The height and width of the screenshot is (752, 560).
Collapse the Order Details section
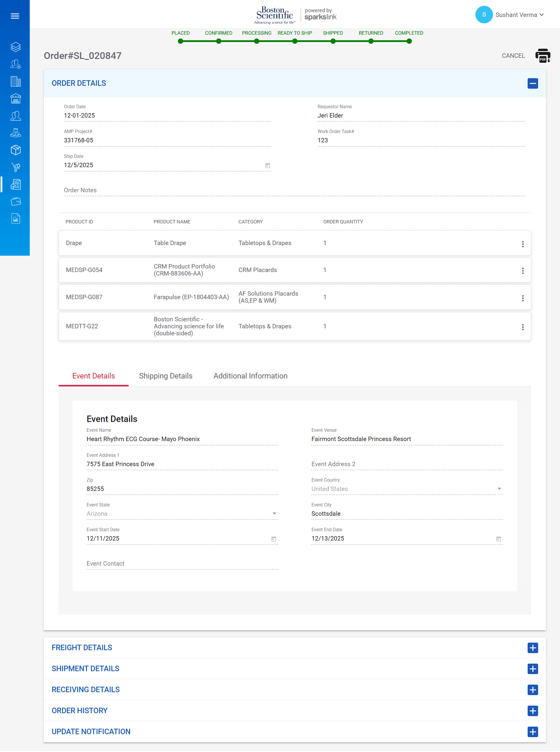pos(532,83)
